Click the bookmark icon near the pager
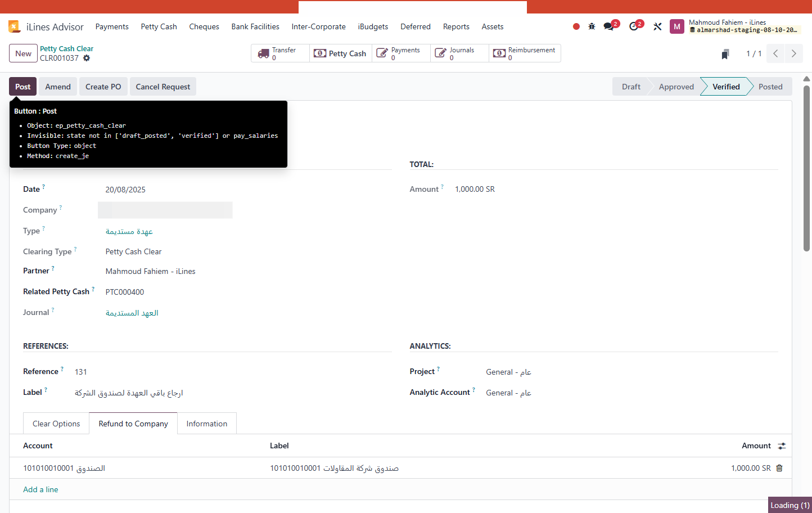Viewport: 812px width, 513px height. pyautogui.click(x=725, y=54)
